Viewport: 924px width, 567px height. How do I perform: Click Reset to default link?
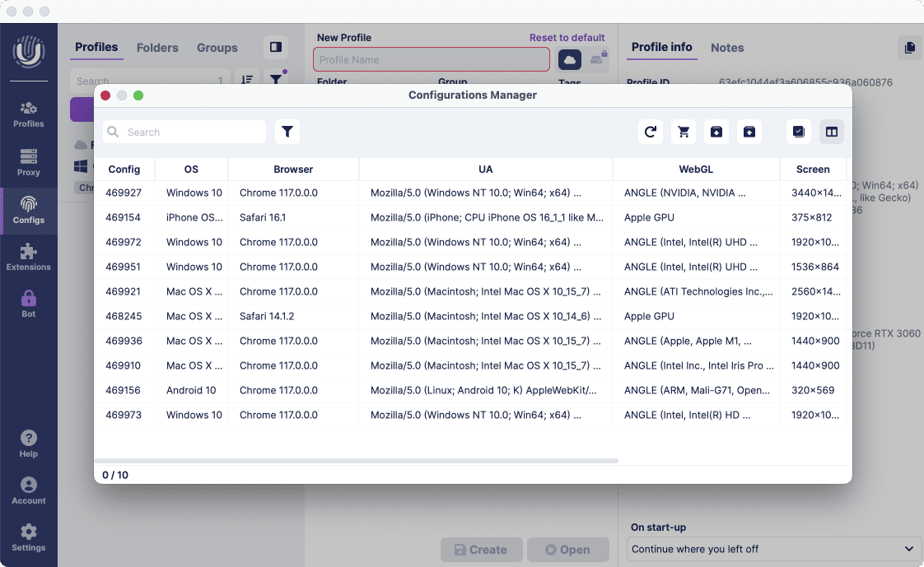pos(567,38)
